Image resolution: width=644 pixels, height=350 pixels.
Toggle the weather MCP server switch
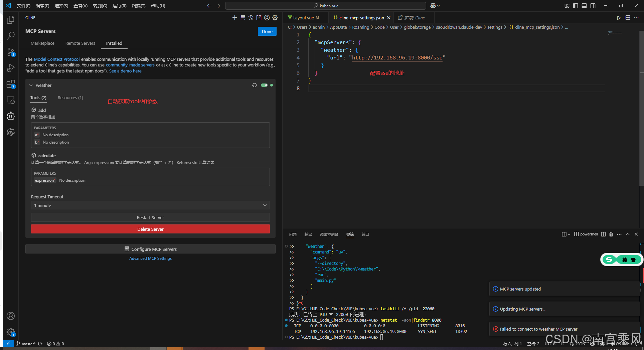point(264,85)
